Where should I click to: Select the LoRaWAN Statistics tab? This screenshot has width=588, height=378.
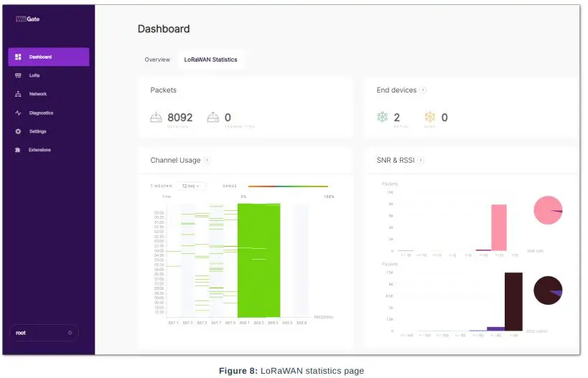(x=211, y=60)
